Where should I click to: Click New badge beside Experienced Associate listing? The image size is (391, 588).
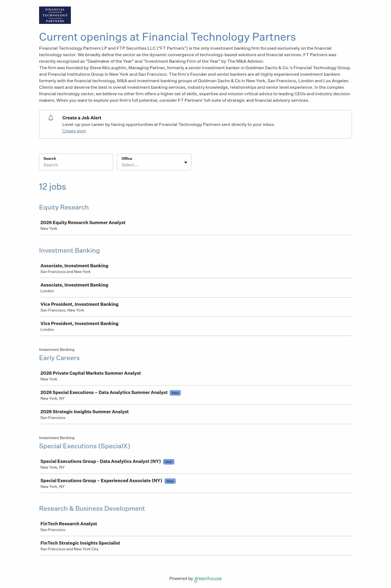click(x=170, y=481)
